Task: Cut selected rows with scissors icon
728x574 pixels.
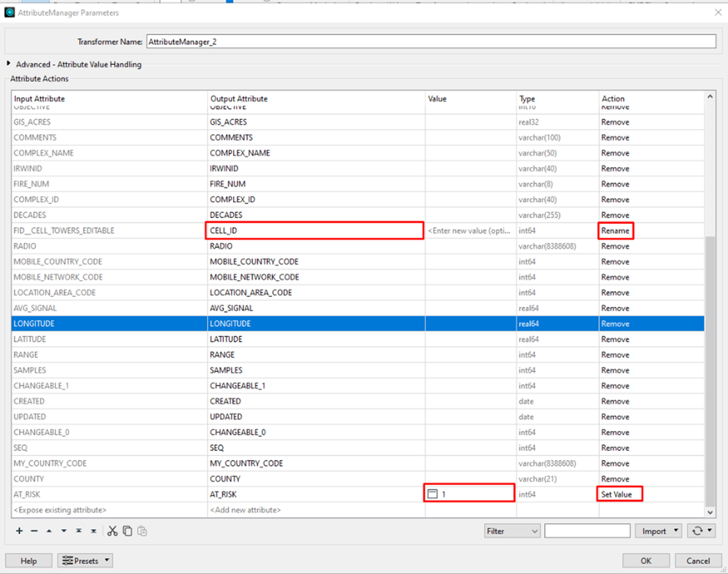Action: 112,531
